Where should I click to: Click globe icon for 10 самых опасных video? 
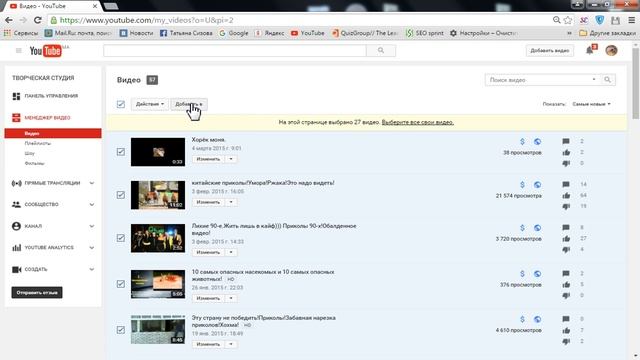pos(537,273)
